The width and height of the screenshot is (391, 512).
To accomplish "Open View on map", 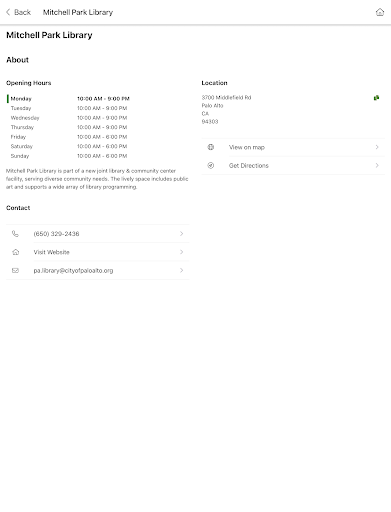I will [293, 147].
